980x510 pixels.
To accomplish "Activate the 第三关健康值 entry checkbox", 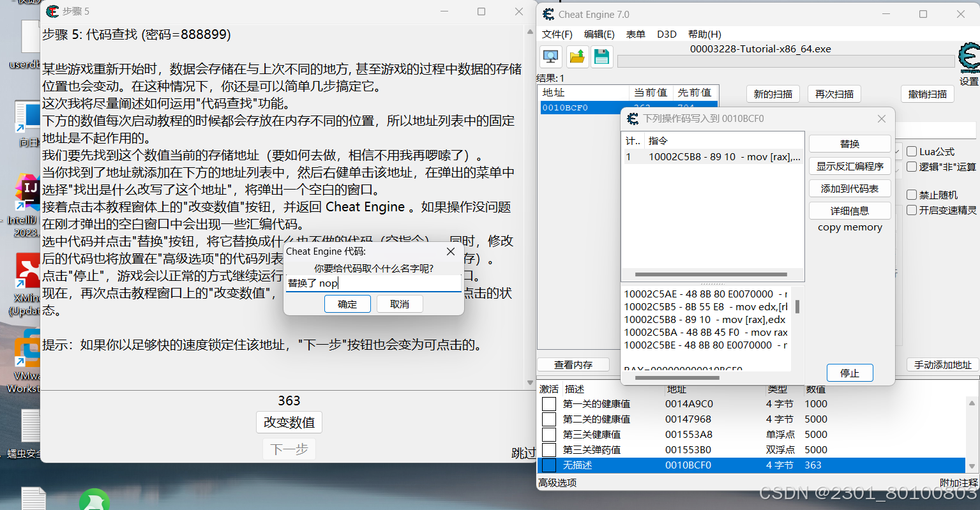I will [549, 435].
